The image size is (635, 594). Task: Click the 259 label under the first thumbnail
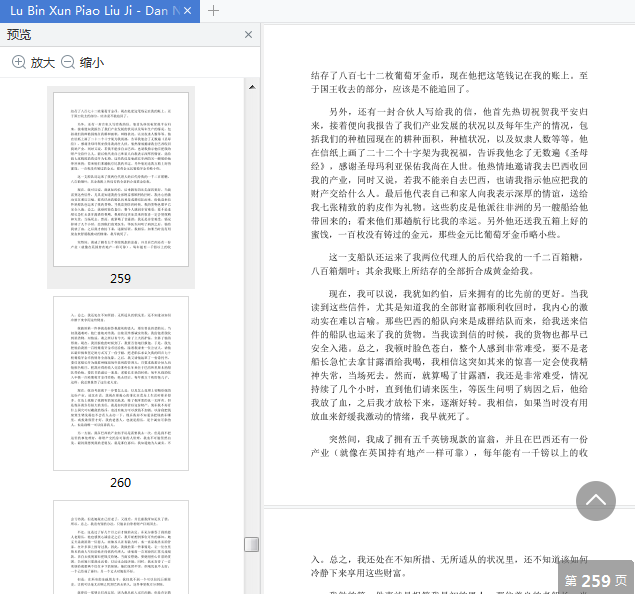[x=121, y=279]
